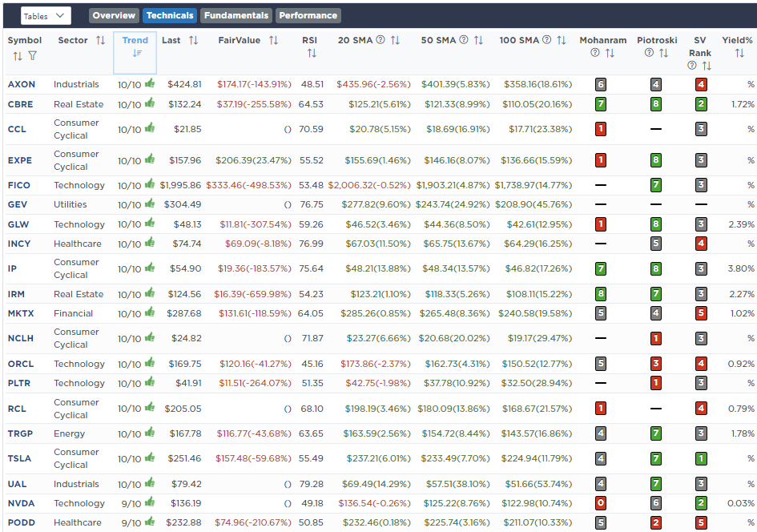
Task: Click INCY fair value $69.09(-8.18%)
Action: (258, 244)
